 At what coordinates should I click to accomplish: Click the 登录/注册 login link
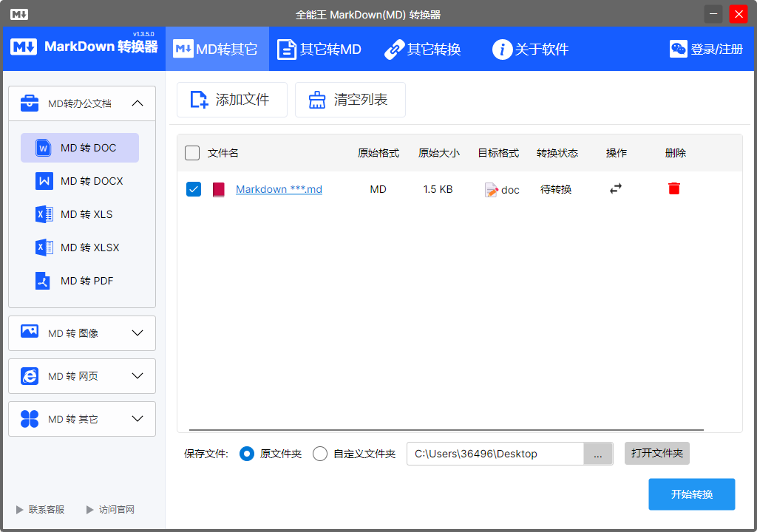pos(716,50)
